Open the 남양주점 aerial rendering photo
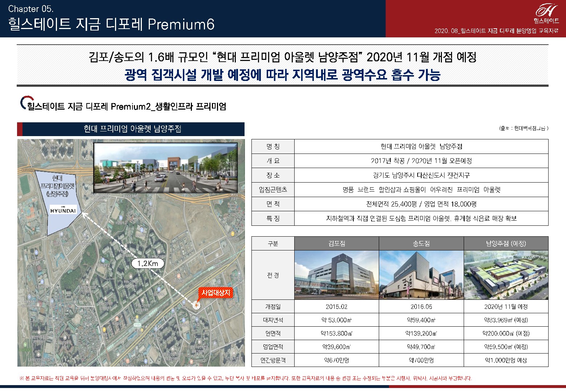Image resolution: width=566 pixels, height=392 pixels. pyautogui.click(x=506, y=275)
